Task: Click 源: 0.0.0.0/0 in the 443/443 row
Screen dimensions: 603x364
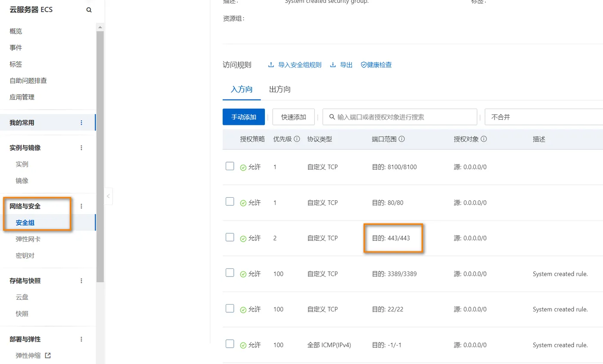Action: tap(470, 238)
